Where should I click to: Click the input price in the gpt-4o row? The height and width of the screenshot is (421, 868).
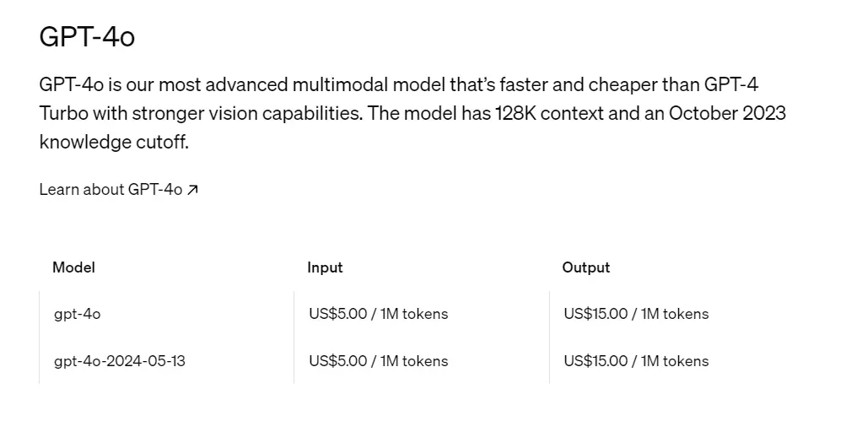click(x=378, y=314)
